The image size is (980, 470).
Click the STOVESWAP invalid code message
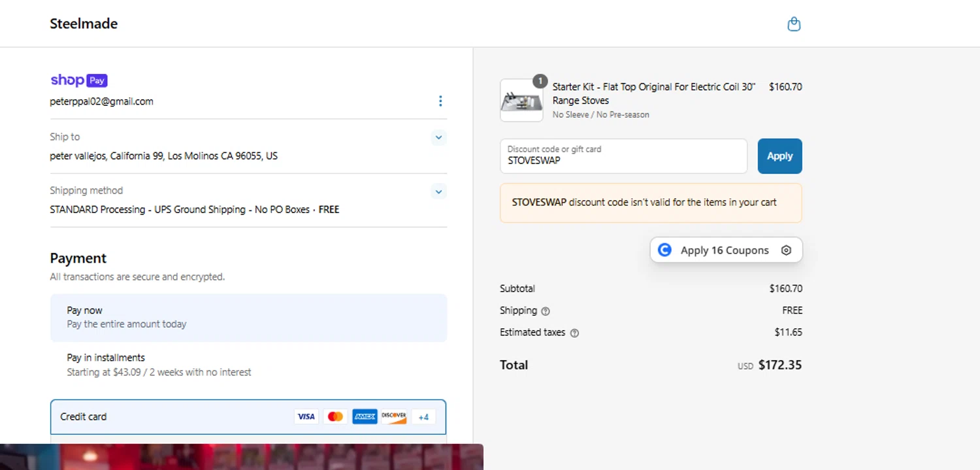click(x=651, y=203)
